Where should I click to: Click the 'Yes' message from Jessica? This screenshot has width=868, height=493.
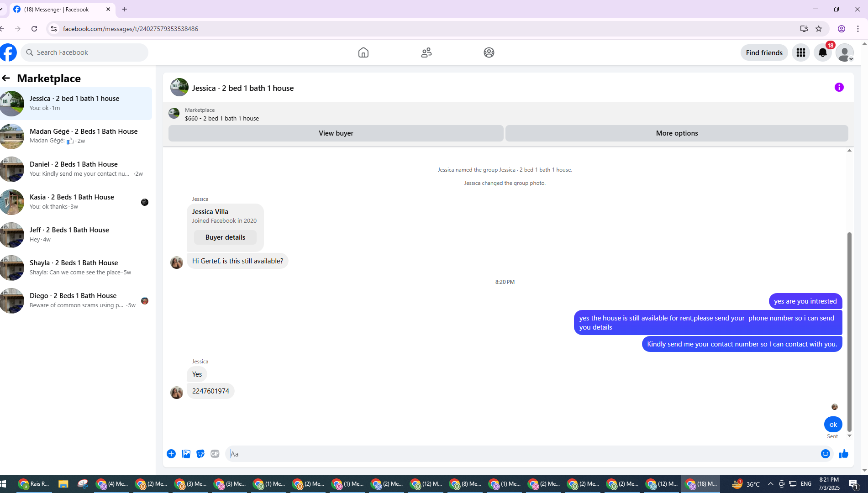(197, 374)
